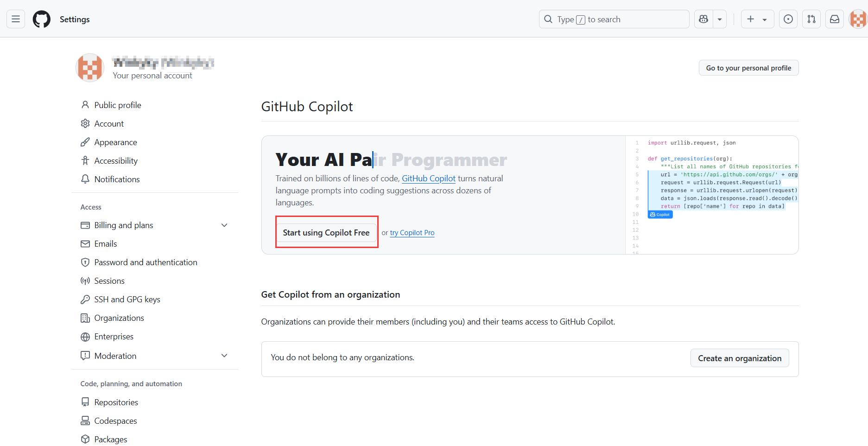Screen dimensions: 868x446
Task: Open the inbox notifications icon in the header
Action: click(835, 19)
